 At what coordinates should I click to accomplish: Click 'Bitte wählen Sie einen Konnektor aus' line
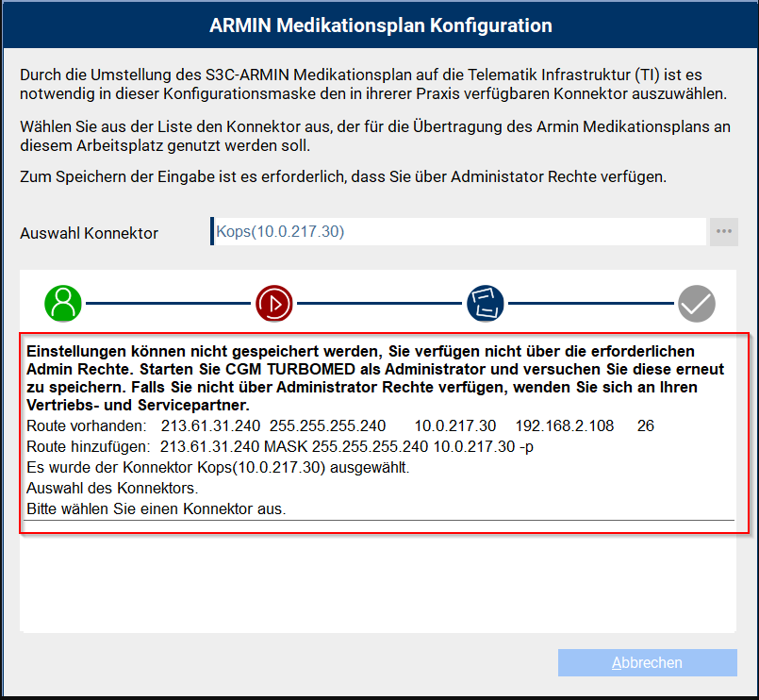click(x=156, y=508)
